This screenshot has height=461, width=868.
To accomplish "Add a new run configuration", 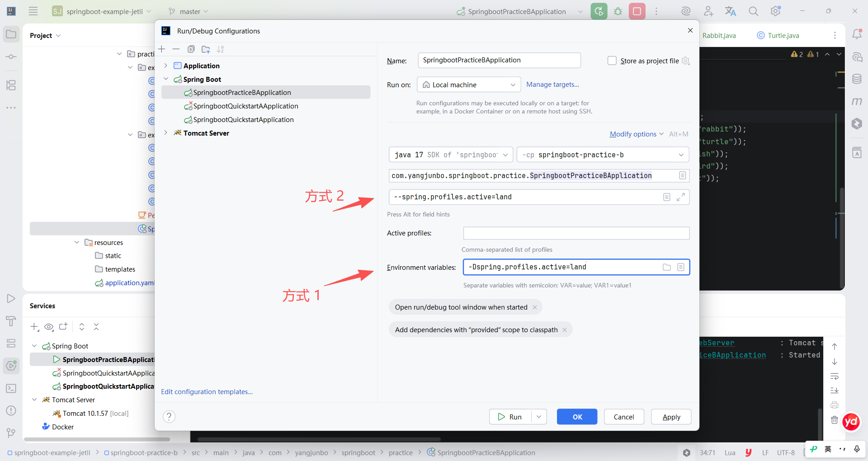I will [x=162, y=49].
